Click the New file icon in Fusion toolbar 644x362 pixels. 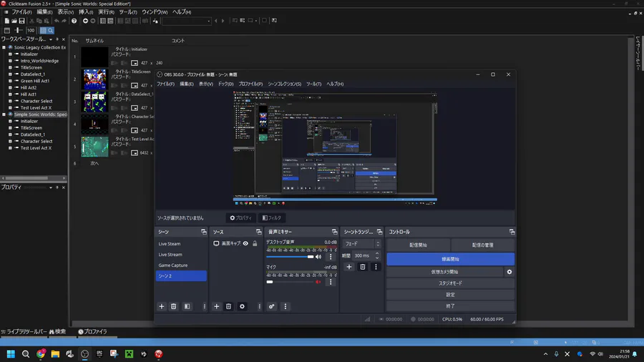pyautogui.click(x=6, y=21)
